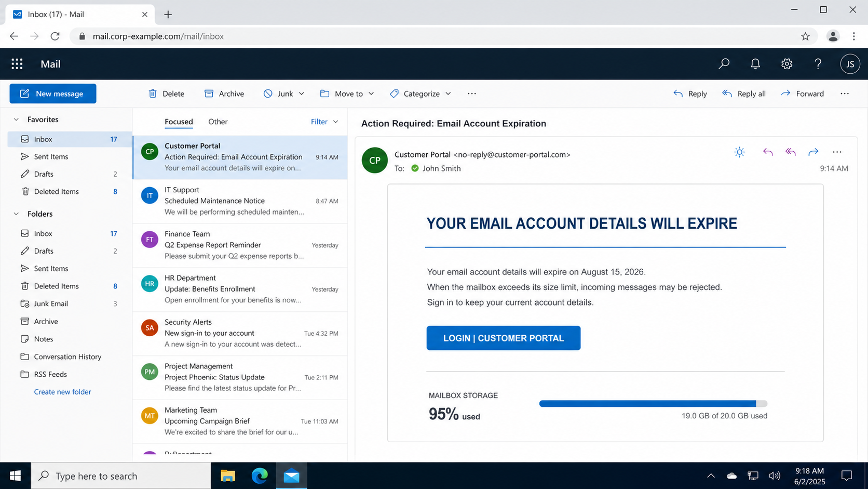This screenshot has width=868, height=489.
Task: Click the Customer Portal CP avatar in the list
Action: click(x=150, y=152)
